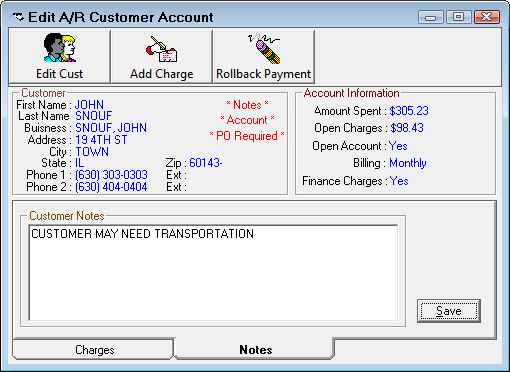Click the Finance Charges Yes value

[399, 181]
